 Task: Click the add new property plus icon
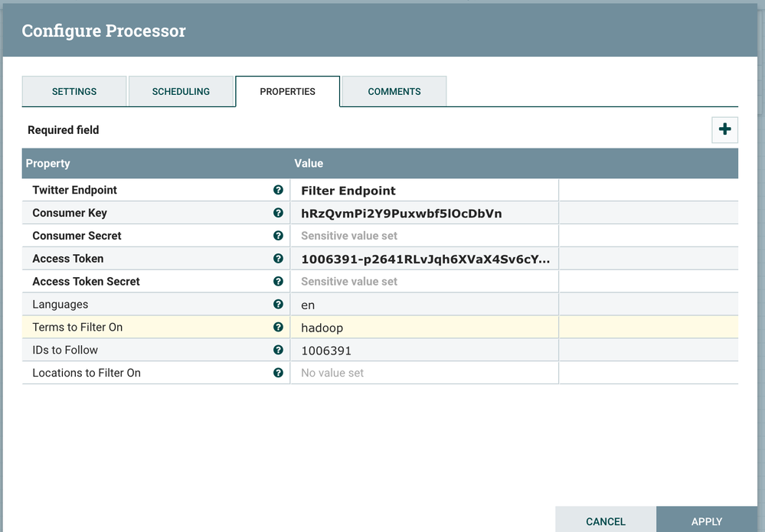click(x=724, y=130)
